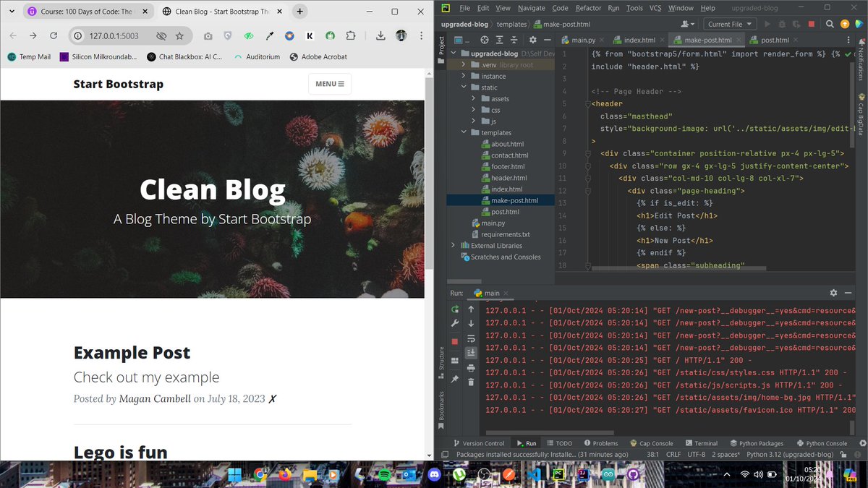868x488 pixels.
Task: Delete Example Post using the ✗ link
Action: pyautogui.click(x=273, y=398)
